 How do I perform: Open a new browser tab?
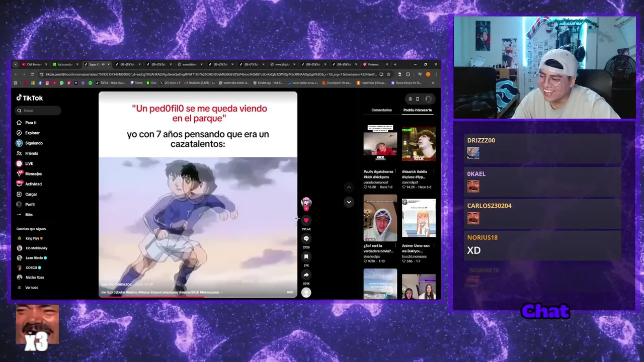(x=395, y=64)
